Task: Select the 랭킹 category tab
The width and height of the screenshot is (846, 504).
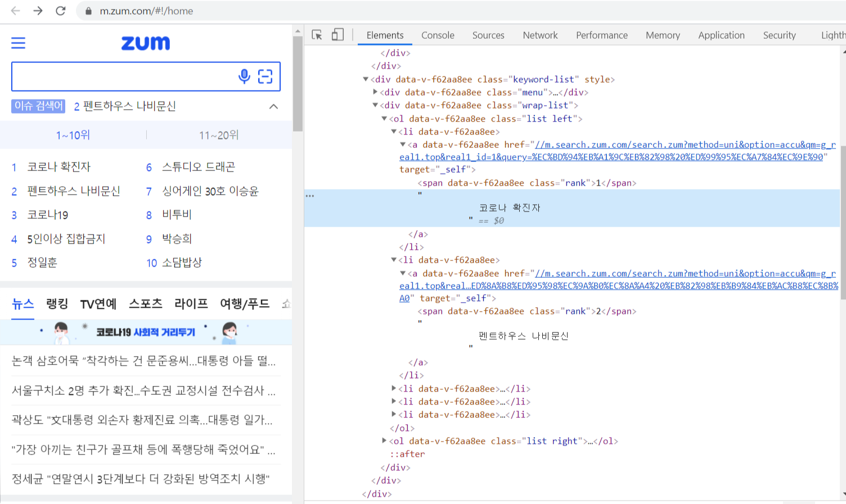Action: pyautogui.click(x=57, y=304)
